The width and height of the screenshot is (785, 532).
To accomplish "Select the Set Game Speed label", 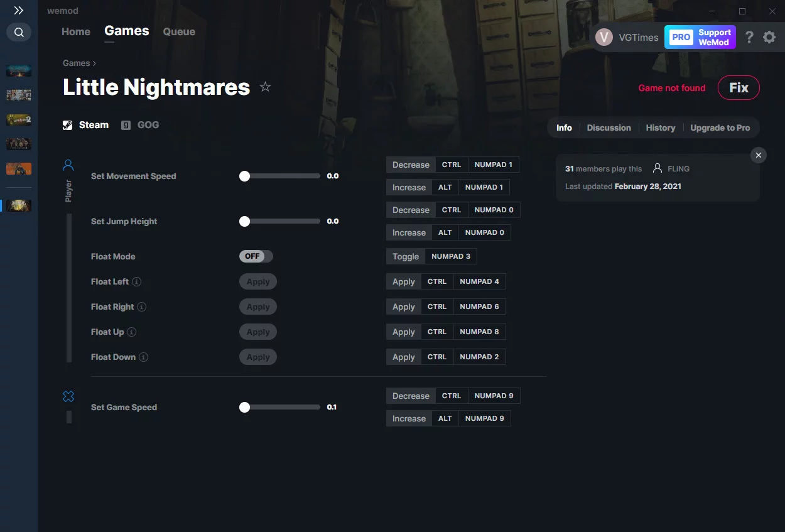I will point(124,408).
